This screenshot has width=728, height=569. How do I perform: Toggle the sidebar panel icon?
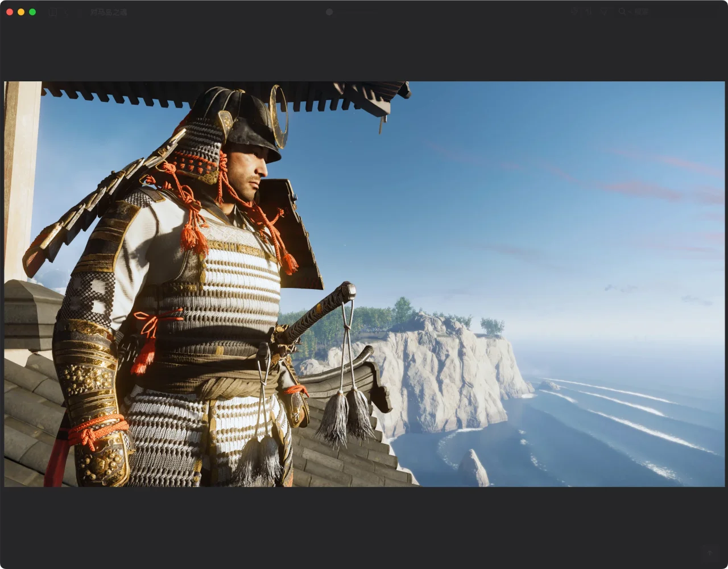(52, 12)
